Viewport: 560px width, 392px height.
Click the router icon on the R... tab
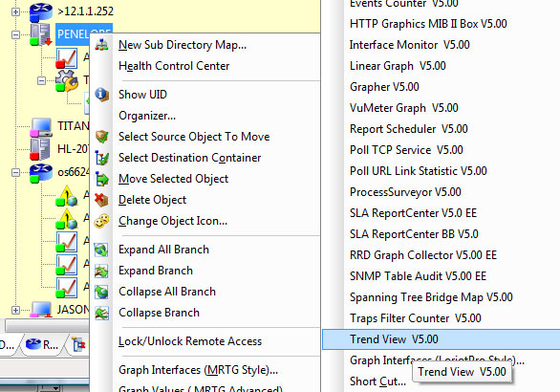point(33,344)
